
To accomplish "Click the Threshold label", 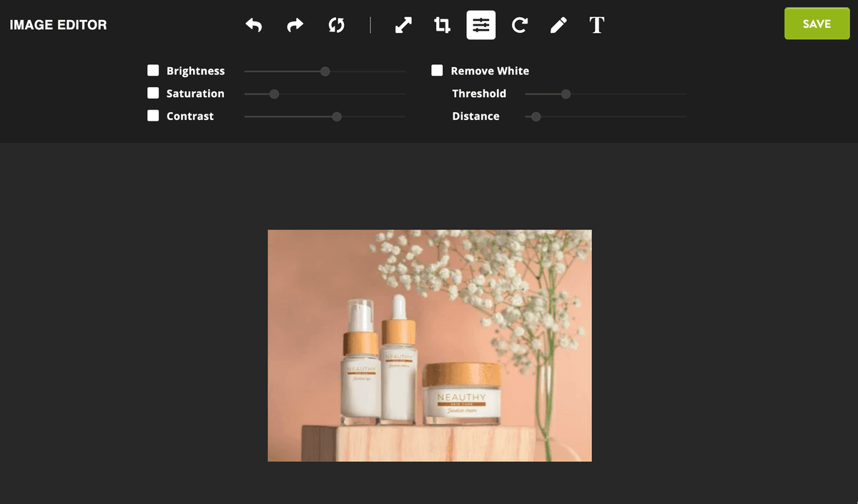I will pos(479,94).
